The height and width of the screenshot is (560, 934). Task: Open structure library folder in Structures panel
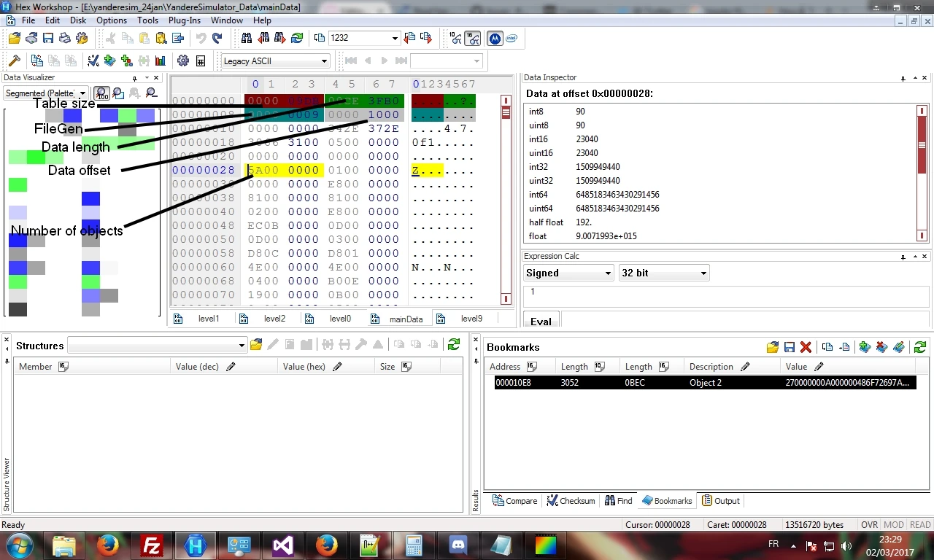coord(256,345)
